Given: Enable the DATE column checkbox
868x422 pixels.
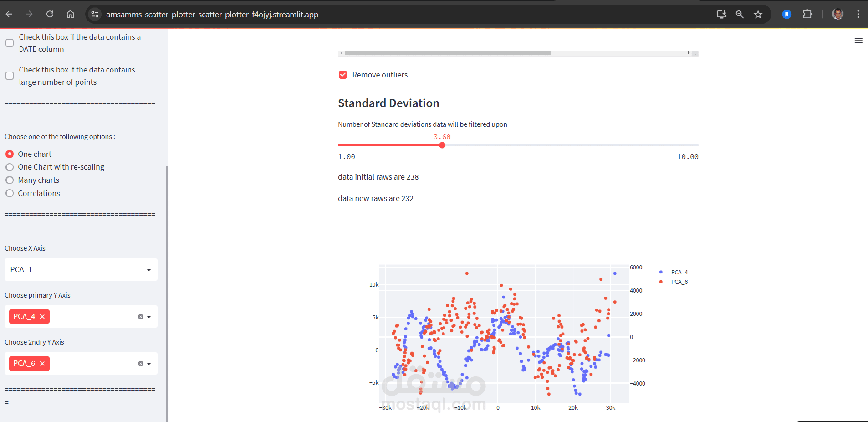Looking at the screenshot, I should pos(10,43).
